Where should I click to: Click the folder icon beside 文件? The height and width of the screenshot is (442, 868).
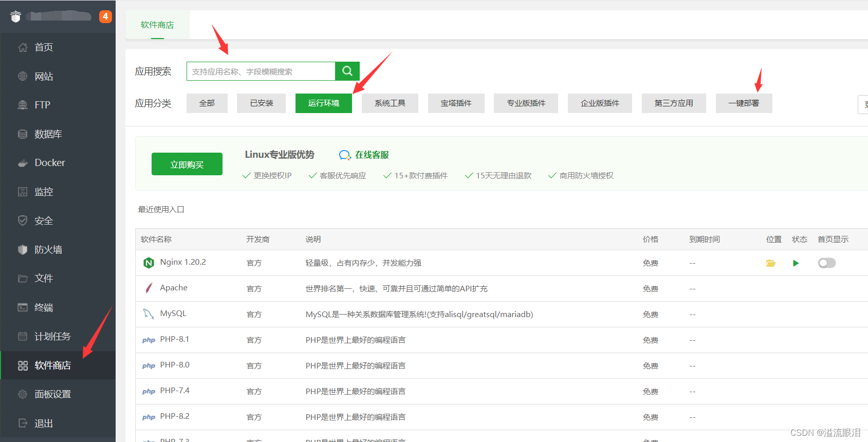[x=23, y=279]
